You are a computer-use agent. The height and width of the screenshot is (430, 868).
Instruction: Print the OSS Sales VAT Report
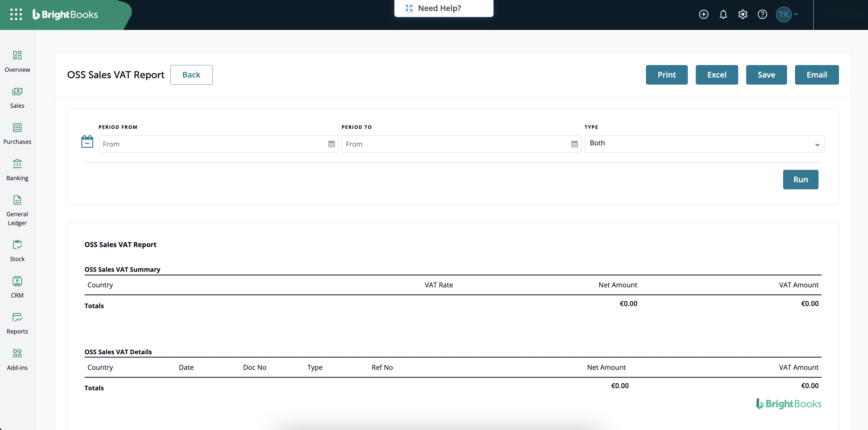coord(666,75)
